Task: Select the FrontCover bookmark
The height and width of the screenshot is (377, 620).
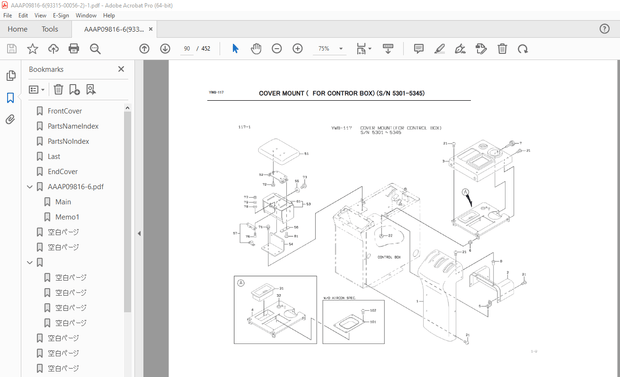Action: click(64, 111)
